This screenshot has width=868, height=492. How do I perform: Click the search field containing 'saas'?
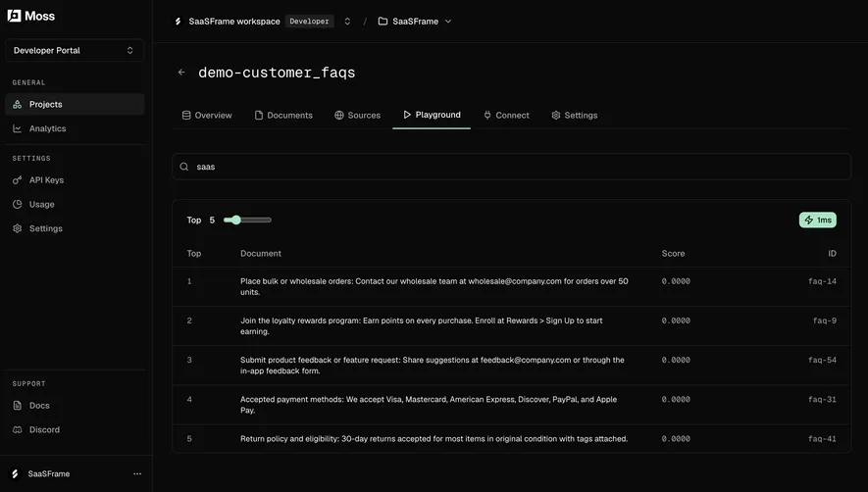click(512, 167)
